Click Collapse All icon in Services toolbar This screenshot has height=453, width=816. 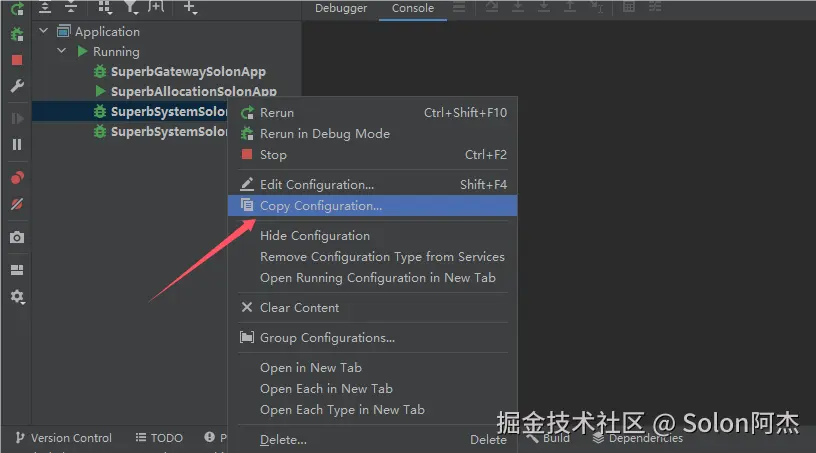(71, 7)
